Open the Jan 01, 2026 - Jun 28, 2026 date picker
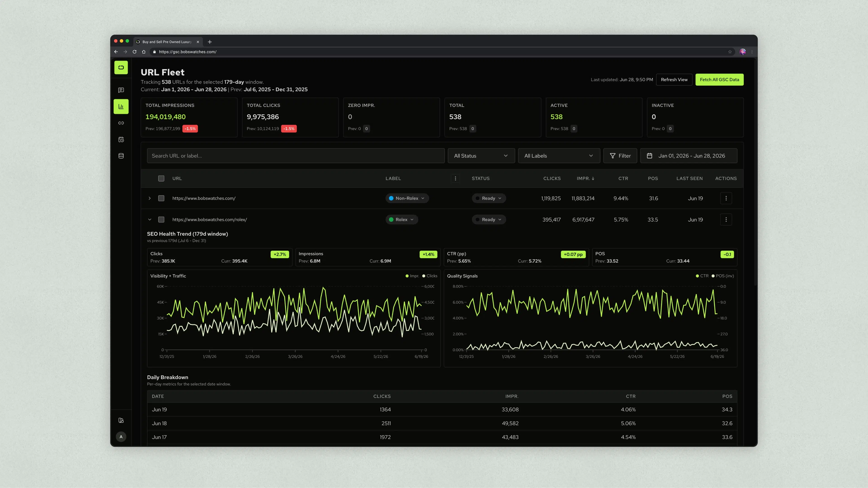Viewport: 868px width, 488px height. (x=689, y=156)
